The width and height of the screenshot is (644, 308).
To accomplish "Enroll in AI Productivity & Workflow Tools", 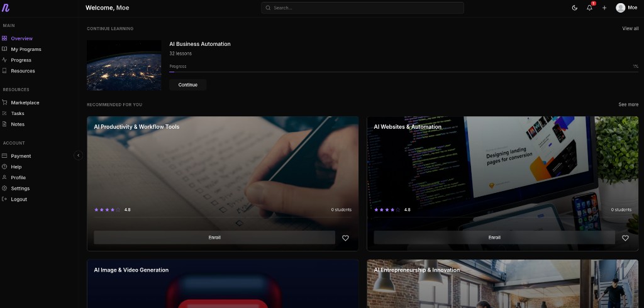I will pos(214,238).
